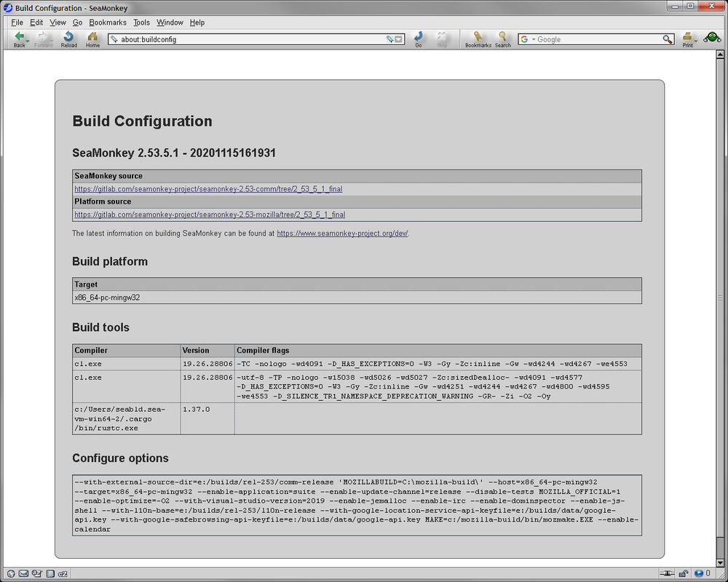Screen dimensions: 728x582
Task: Open the File menu
Action: click(x=17, y=23)
